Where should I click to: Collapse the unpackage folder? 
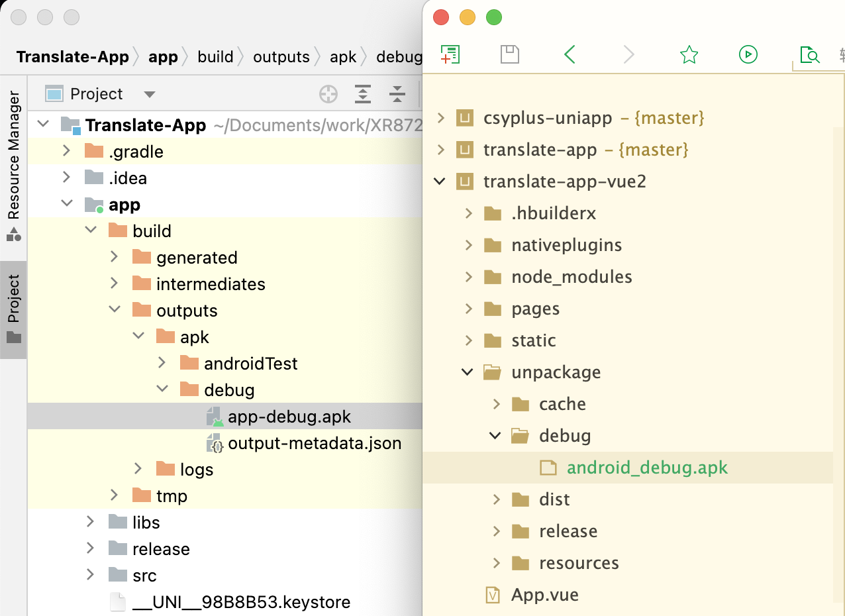[x=468, y=372]
